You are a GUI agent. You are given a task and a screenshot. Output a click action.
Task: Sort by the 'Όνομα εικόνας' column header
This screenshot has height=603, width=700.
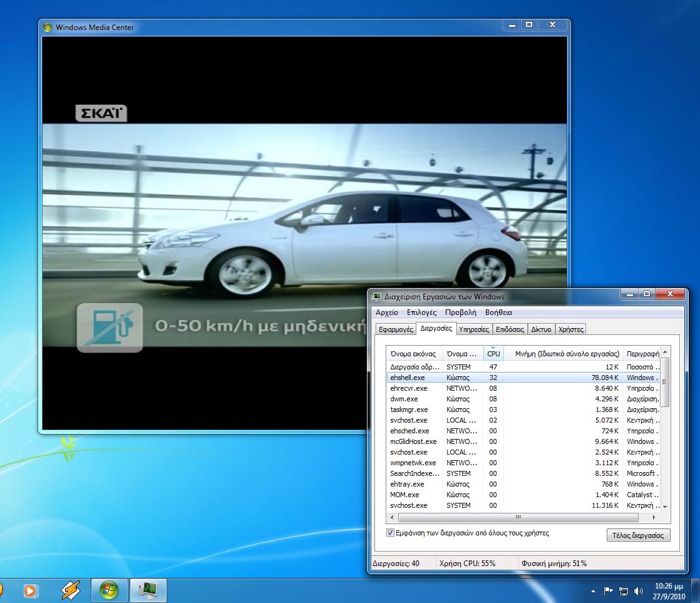click(413, 354)
